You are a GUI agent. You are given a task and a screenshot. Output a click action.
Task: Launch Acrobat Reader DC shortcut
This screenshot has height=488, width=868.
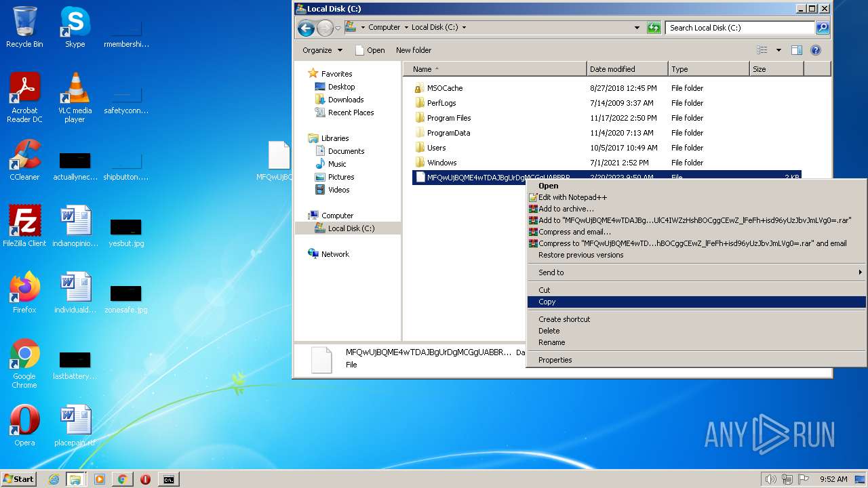click(24, 98)
